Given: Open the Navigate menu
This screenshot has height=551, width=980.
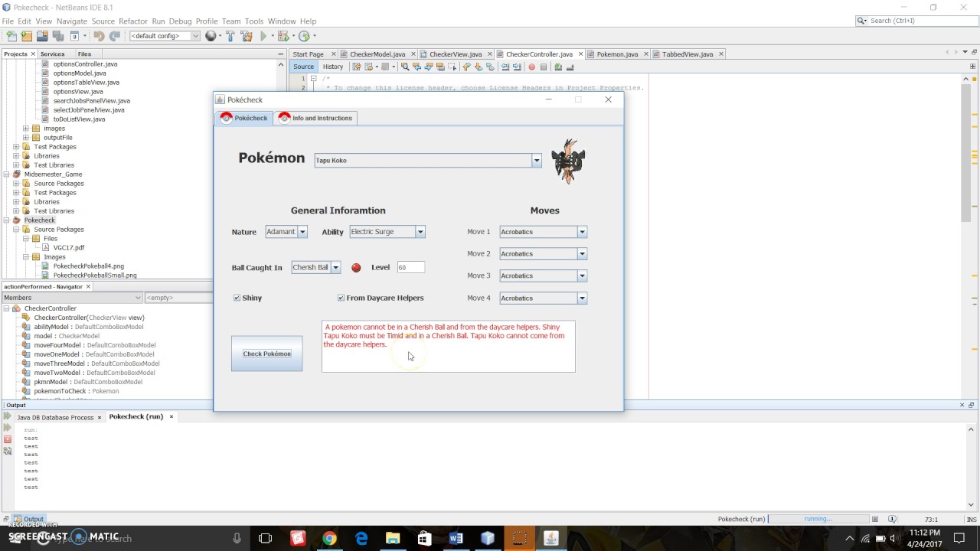Looking at the screenshot, I should point(72,21).
